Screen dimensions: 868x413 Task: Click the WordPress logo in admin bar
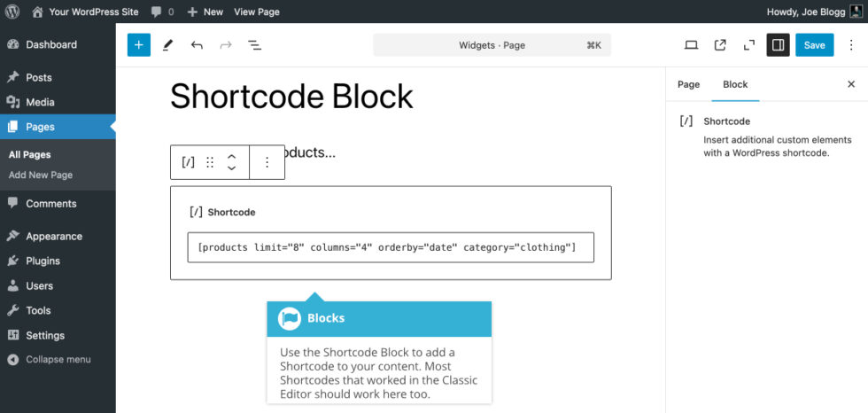pos(12,12)
